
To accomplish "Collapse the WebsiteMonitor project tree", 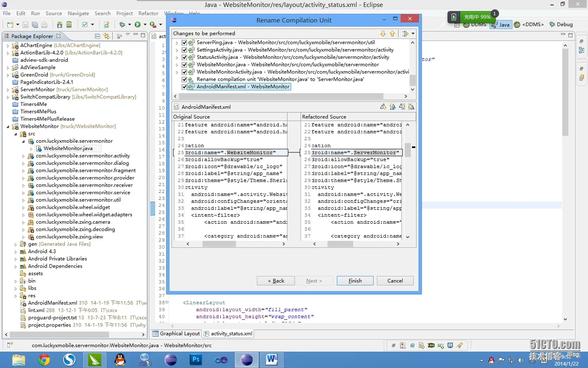I will 8,127.
